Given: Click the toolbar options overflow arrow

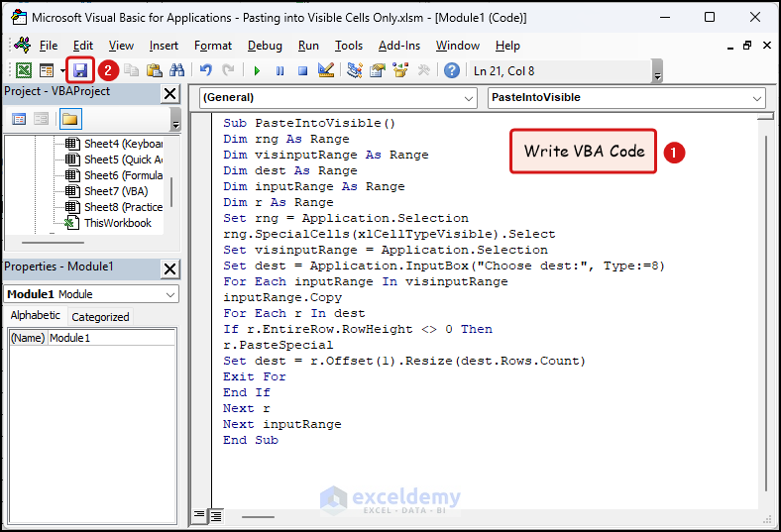Looking at the screenshot, I should [657, 70].
